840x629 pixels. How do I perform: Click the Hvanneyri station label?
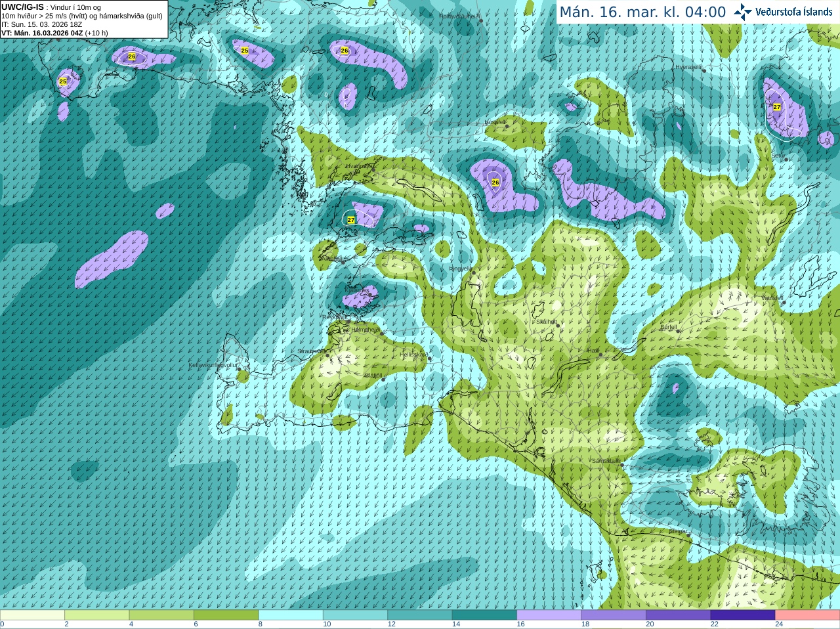(359, 166)
